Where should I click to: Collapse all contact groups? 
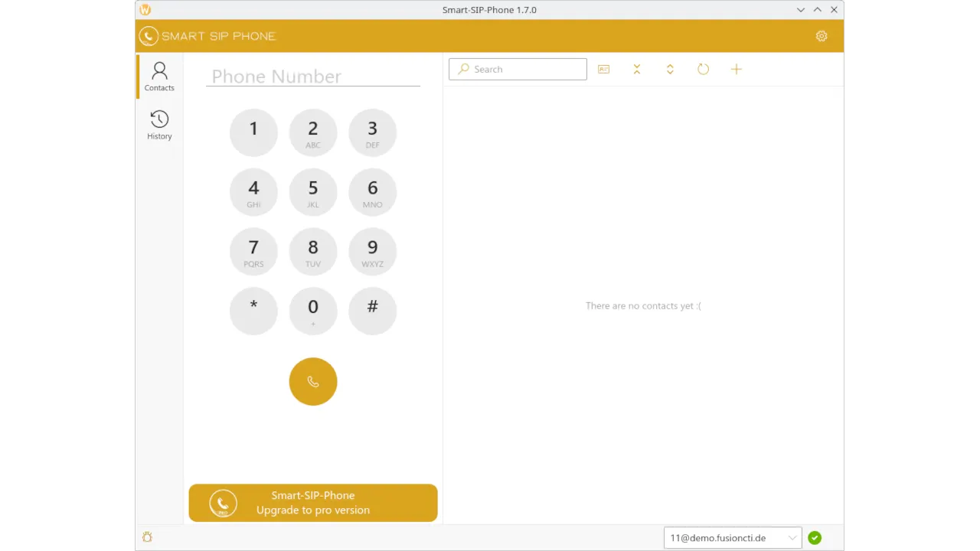click(x=637, y=69)
